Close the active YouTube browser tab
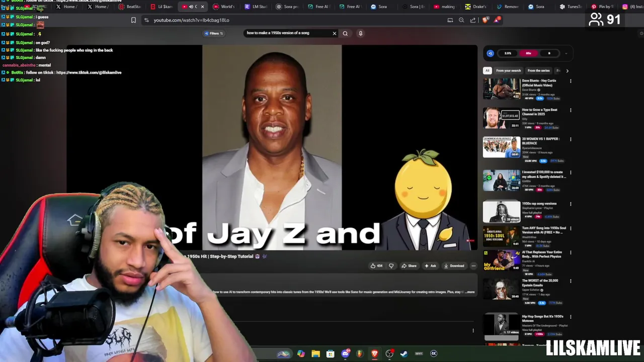Image resolution: width=644 pixels, height=362 pixels. tap(202, 7)
